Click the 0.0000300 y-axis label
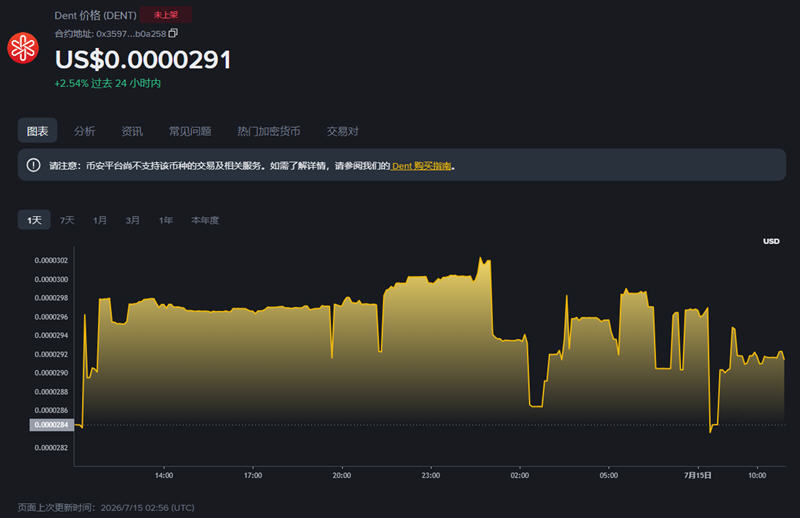Image resolution: width=800 pixels, height=518 pixels. point(51,279)
